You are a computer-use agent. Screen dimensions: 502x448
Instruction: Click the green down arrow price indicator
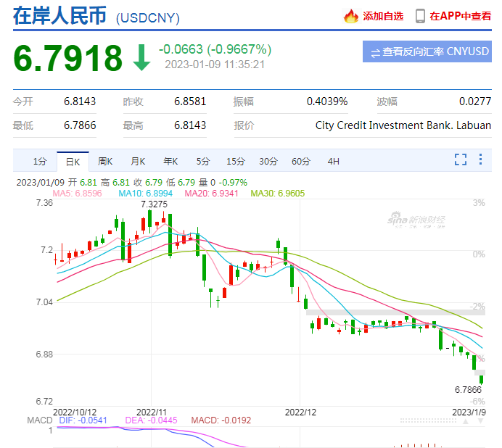click(141, 57)
